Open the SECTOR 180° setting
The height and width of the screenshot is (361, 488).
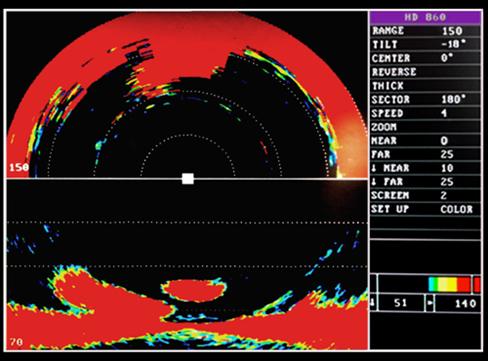426,99
